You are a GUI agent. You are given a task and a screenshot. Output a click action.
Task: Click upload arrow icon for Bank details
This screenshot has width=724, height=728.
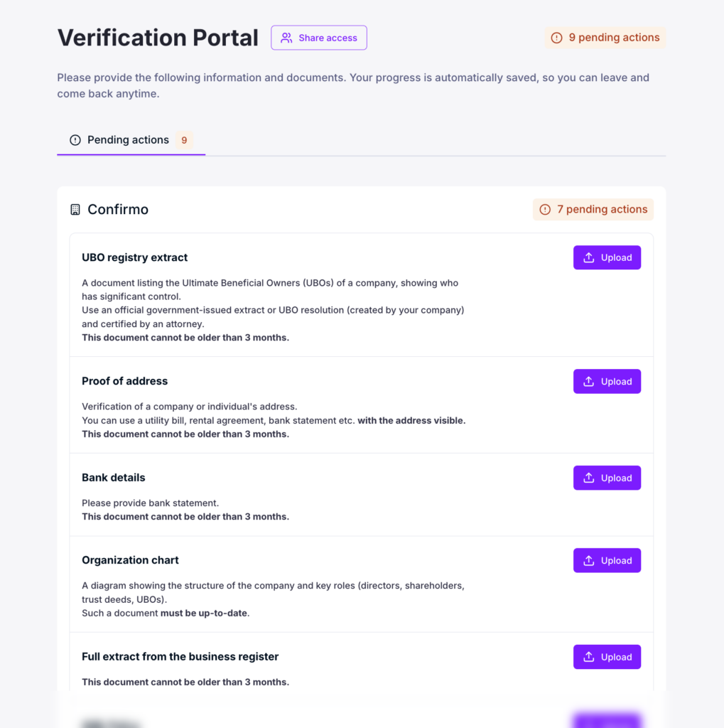[x=588, y=478]
